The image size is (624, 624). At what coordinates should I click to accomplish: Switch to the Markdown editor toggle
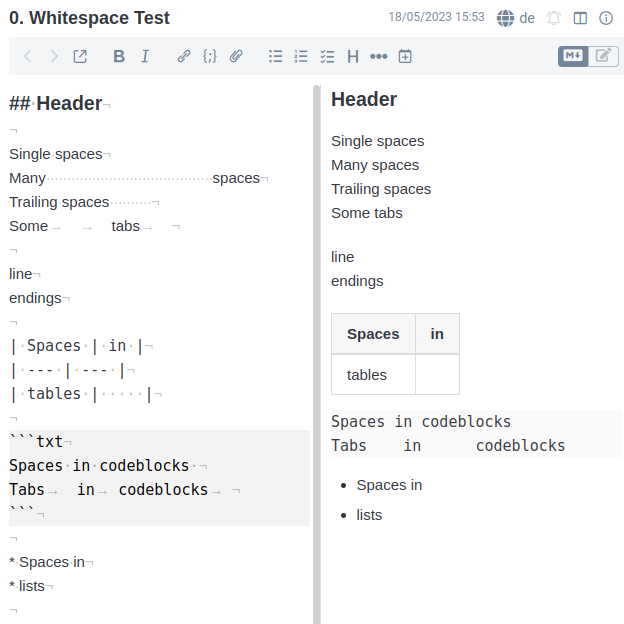[x=573, y=56]
